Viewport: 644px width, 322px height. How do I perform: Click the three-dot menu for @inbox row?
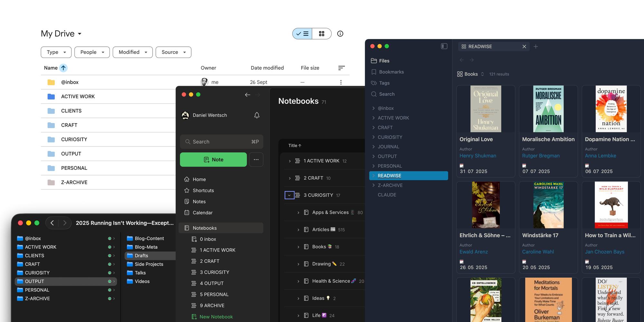point(341,82)
